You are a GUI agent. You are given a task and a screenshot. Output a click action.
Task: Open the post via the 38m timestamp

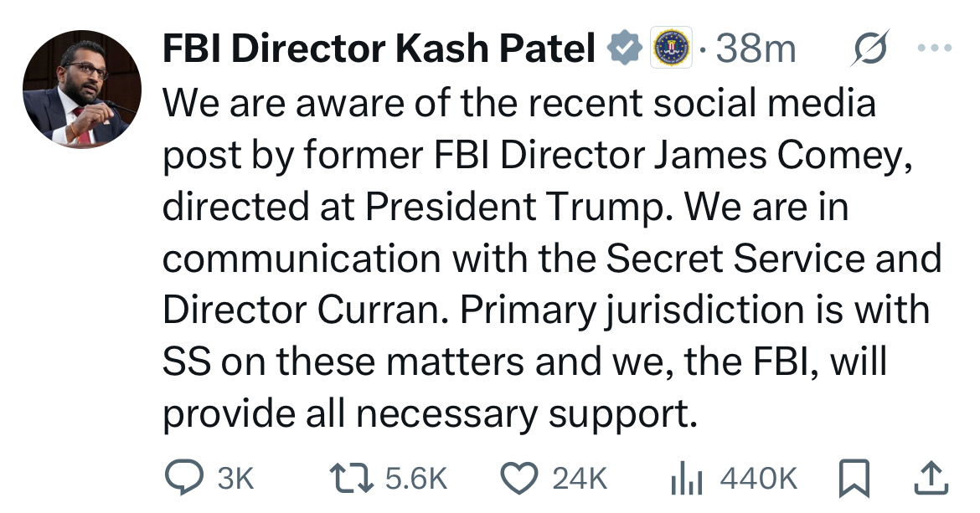pos(756,49)
